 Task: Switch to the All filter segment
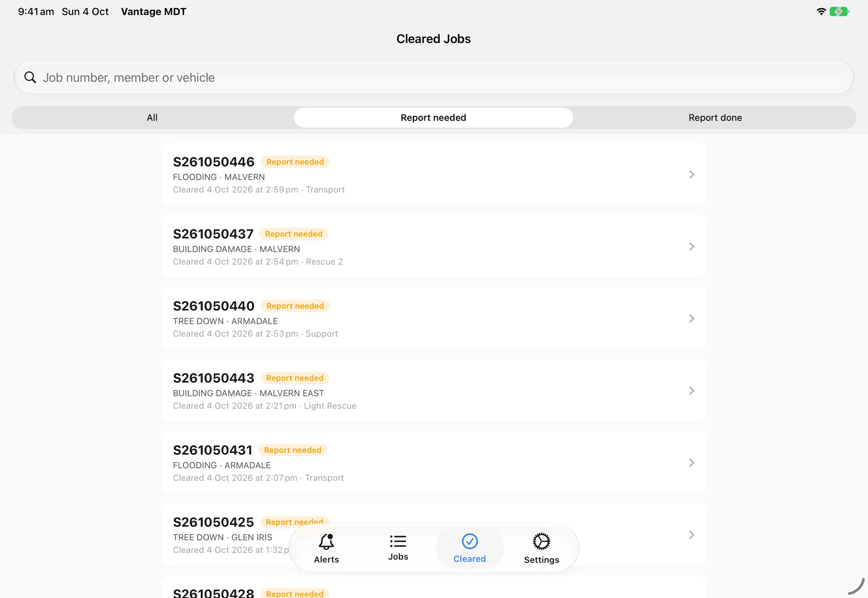coord(152,118)
